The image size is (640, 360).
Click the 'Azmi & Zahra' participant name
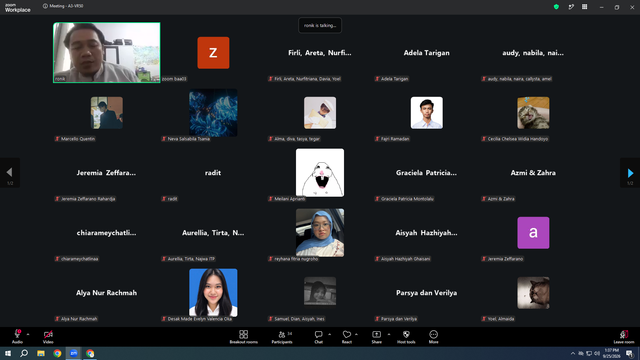pos(533,173)
